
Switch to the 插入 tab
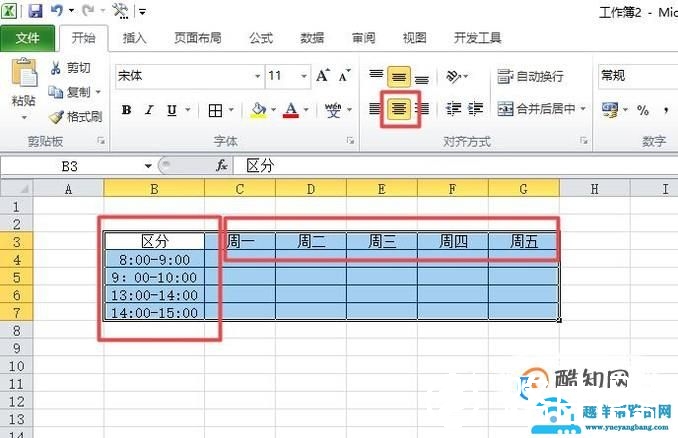134,38
